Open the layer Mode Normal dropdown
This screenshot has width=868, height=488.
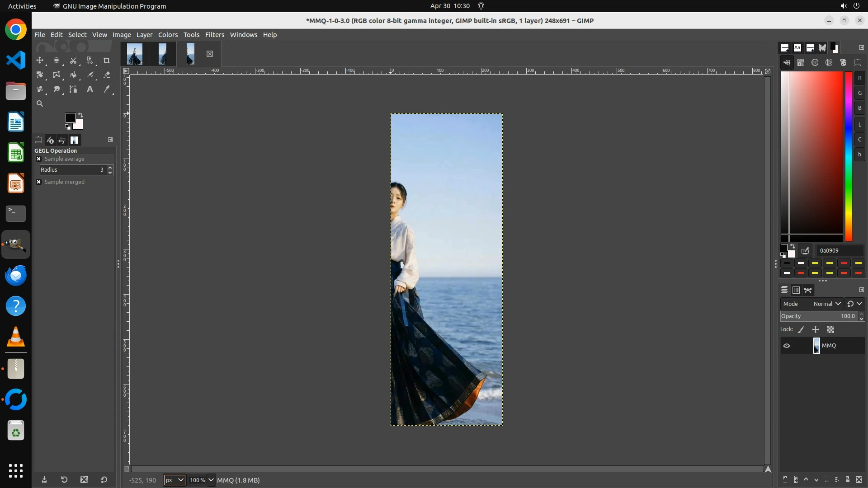point(826,304)
